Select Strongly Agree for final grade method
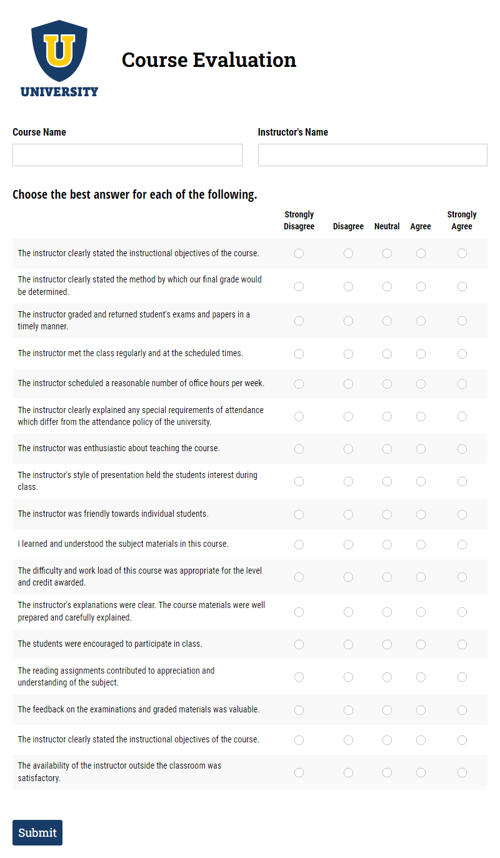The image size is (500, 858). point(462,286)
